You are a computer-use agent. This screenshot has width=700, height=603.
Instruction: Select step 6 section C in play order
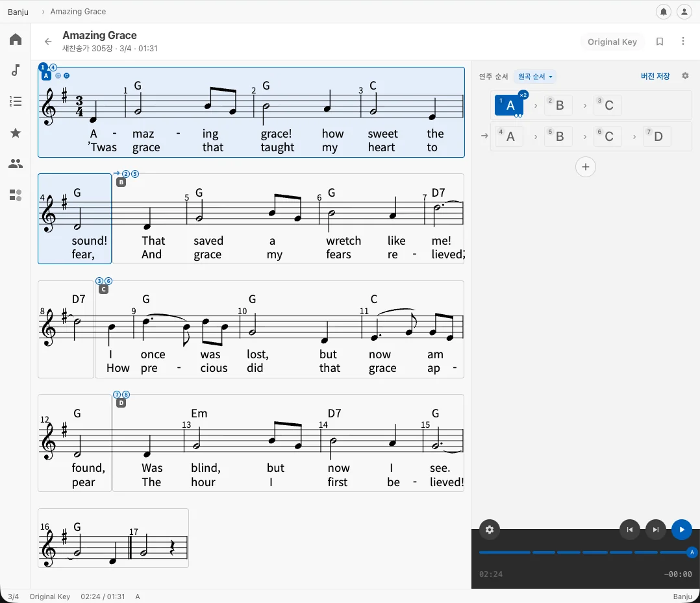[607, 136]
